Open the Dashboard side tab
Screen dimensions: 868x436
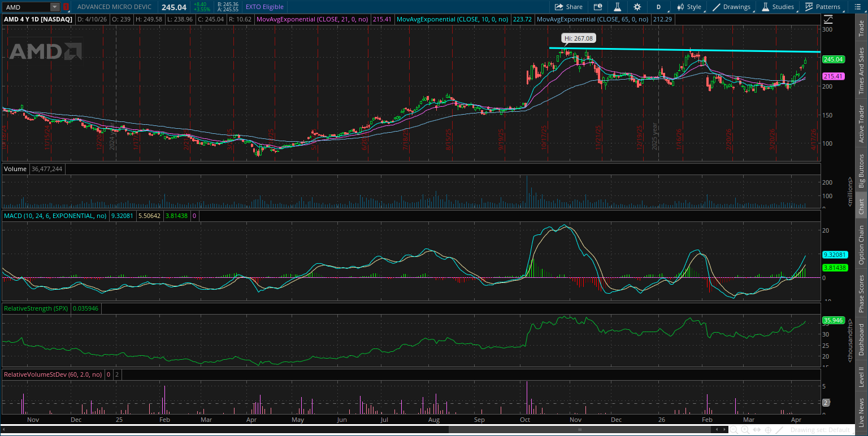pos(861,339)
